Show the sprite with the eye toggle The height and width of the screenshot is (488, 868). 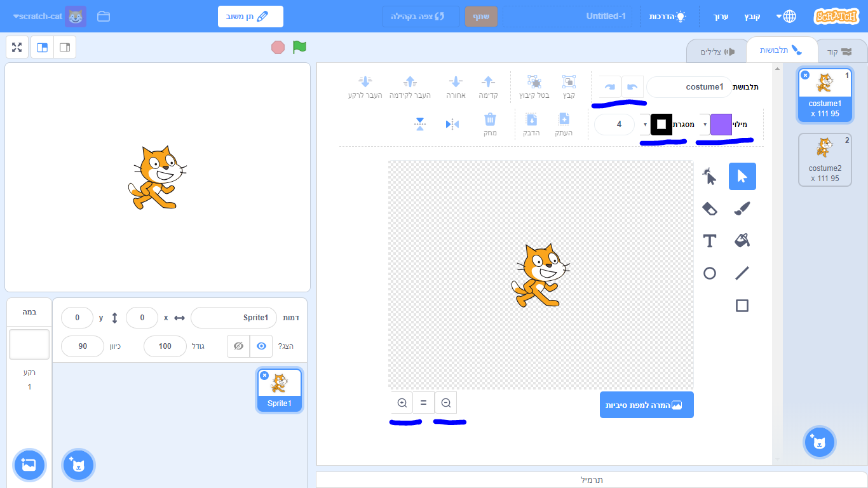pyautogui.click(x=260, y=346)
